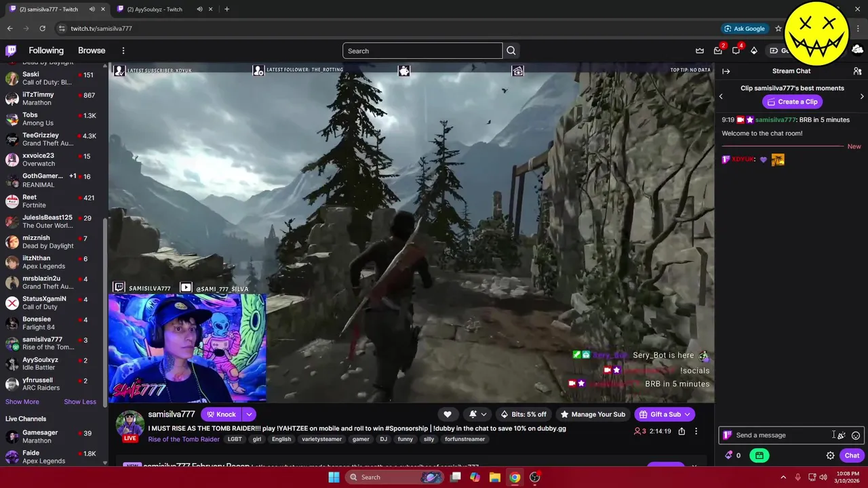Mute audio on the AyySoulxyz tab
Viewport: 868px width, 488px height.
(x=199, y=9)
